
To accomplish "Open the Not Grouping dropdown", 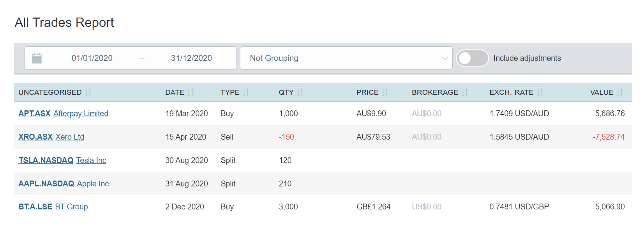I will tap(346, 58).
